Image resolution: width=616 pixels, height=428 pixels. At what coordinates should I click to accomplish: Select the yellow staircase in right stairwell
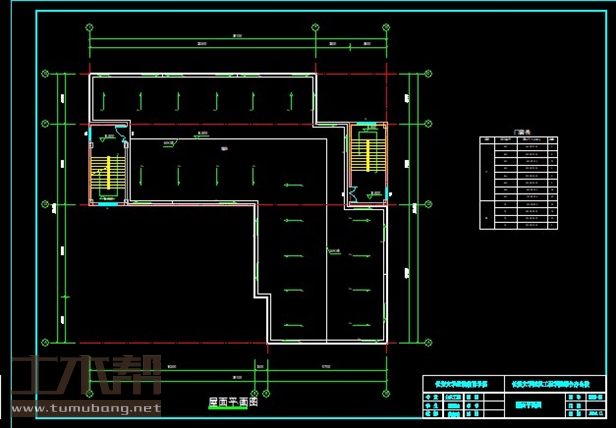click(366, 156)
